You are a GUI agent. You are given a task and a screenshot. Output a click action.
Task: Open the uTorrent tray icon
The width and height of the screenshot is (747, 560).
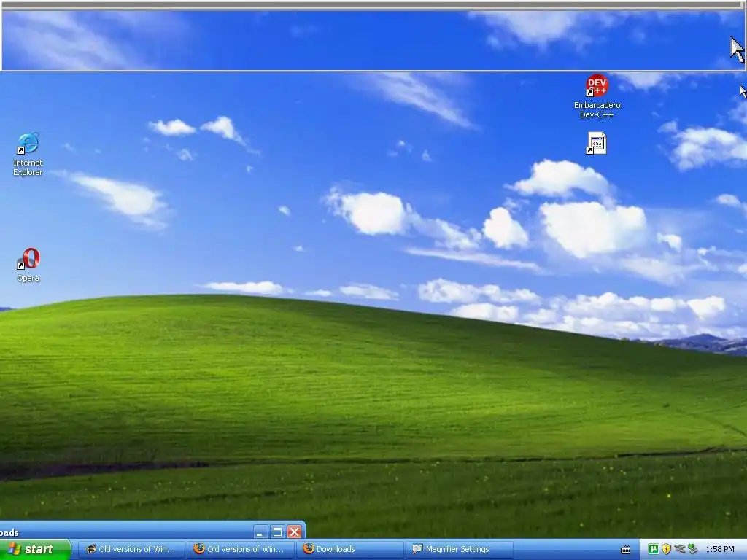[654, 549]
